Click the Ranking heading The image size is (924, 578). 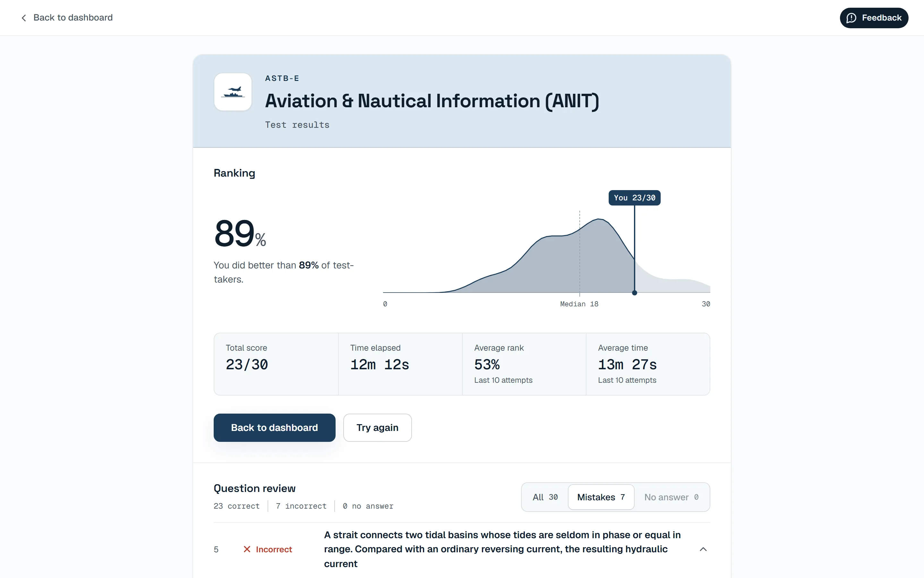234,173
